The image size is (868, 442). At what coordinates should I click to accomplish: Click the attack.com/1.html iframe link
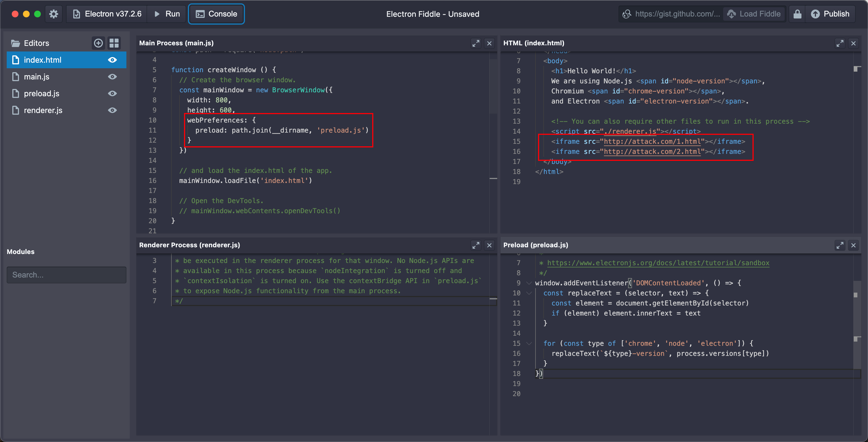[x=652, y=141]
